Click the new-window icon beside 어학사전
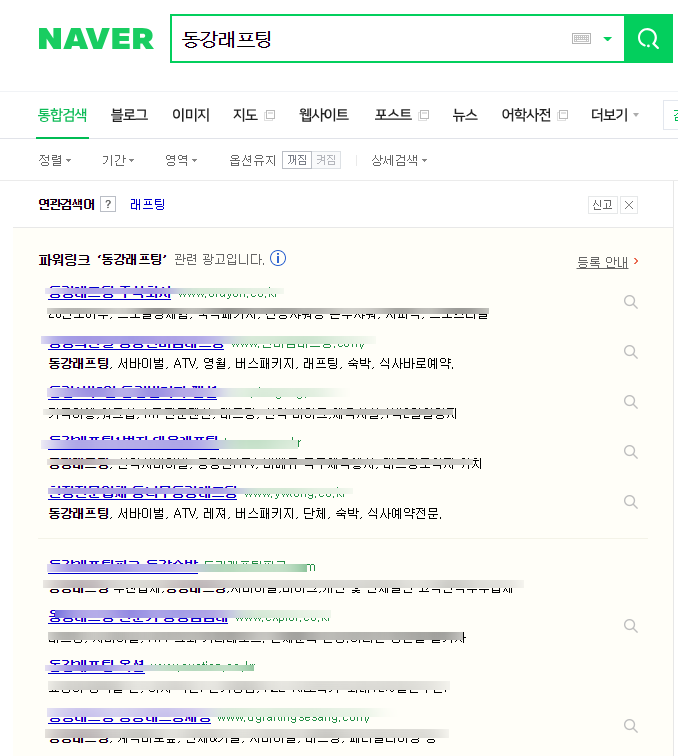The height and width of the screenshot is (756, 678). click(563, 115)
